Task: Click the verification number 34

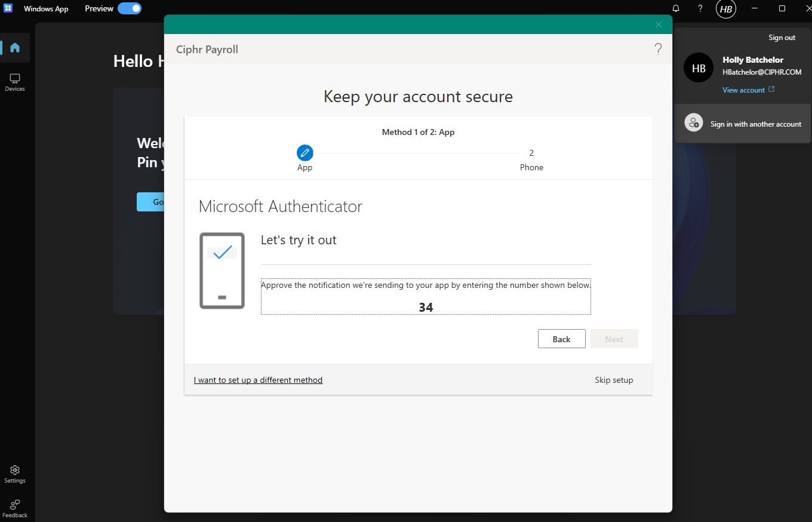Action: click(x=426, y=308)
